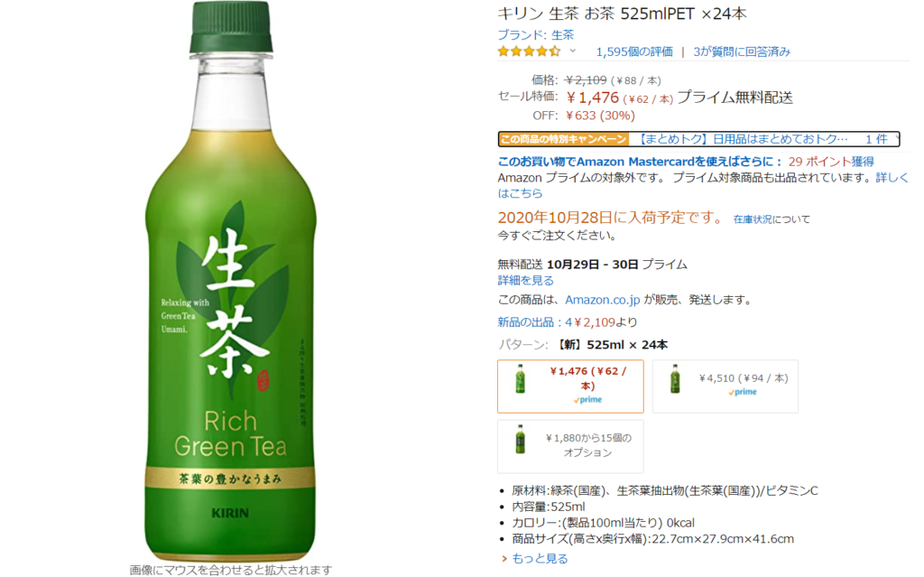Click bottle thumbnail in ¥4,510 option
924x577 pixels.
[x=675, y=378]
